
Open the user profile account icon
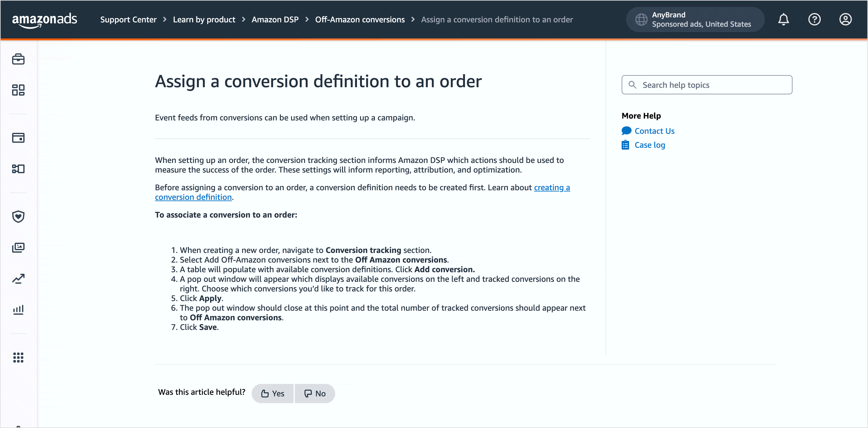click(x=845, y=20)
